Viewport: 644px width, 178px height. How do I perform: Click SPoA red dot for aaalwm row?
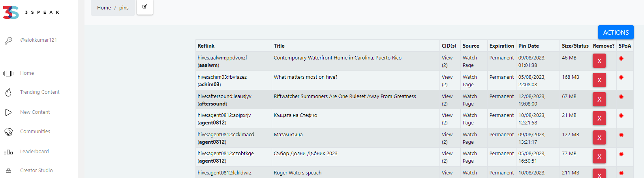point(621,58)
